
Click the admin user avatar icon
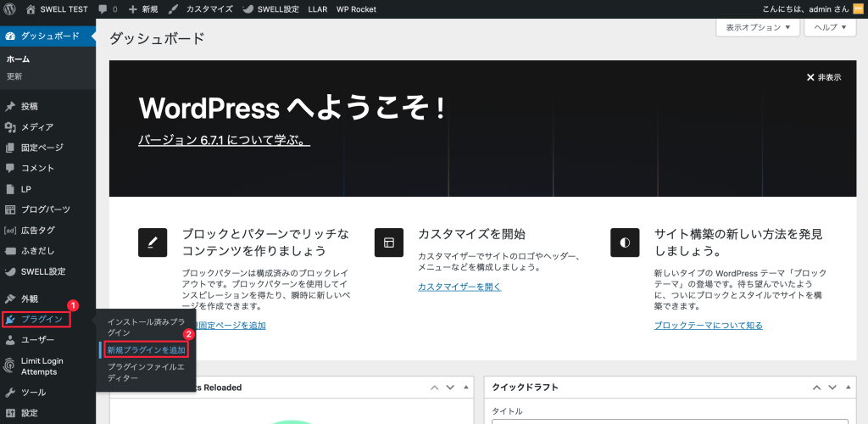pos(858,9)
